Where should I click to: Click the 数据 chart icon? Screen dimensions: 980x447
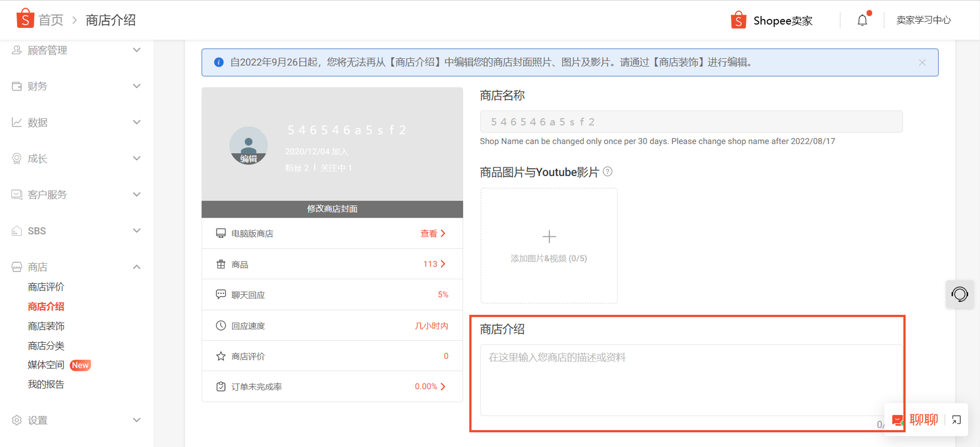pos(16,122)
